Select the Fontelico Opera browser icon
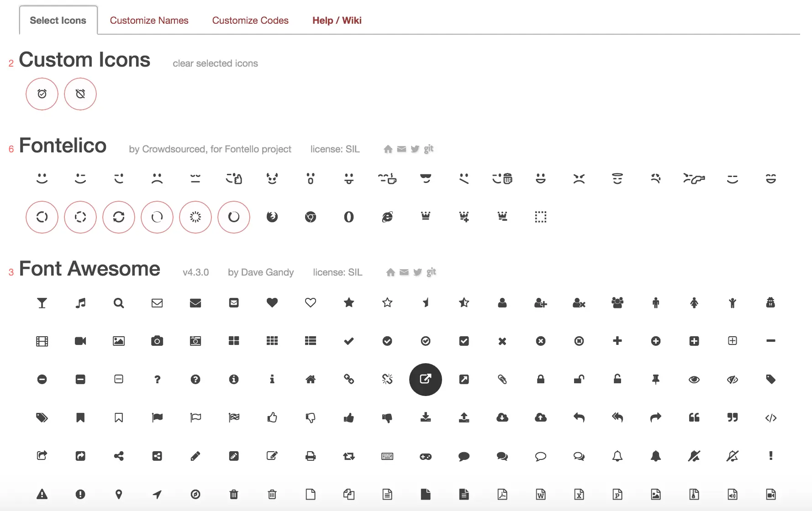812x511 pixels. [349, 217]
